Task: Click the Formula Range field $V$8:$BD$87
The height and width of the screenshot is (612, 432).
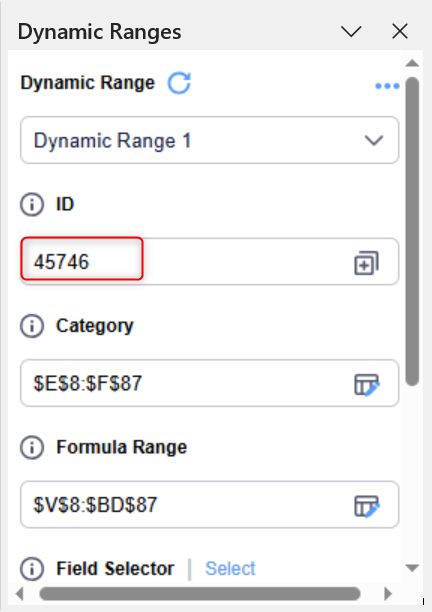Action: [210, 505]
